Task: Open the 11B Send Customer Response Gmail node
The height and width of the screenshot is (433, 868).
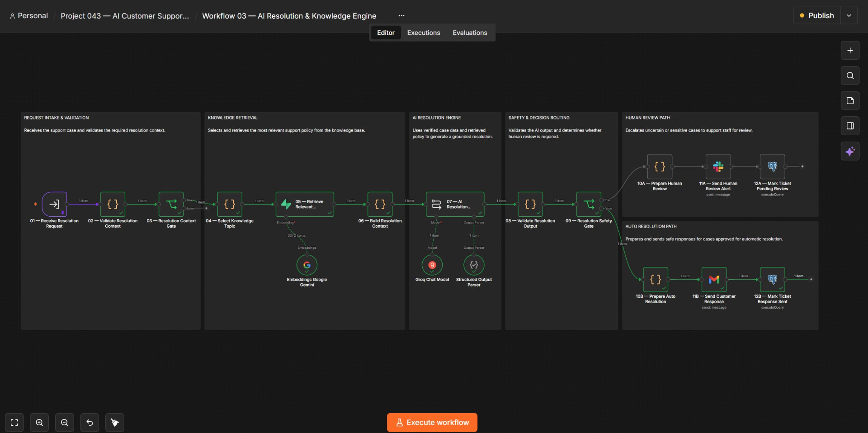Action: coord(714,279)
